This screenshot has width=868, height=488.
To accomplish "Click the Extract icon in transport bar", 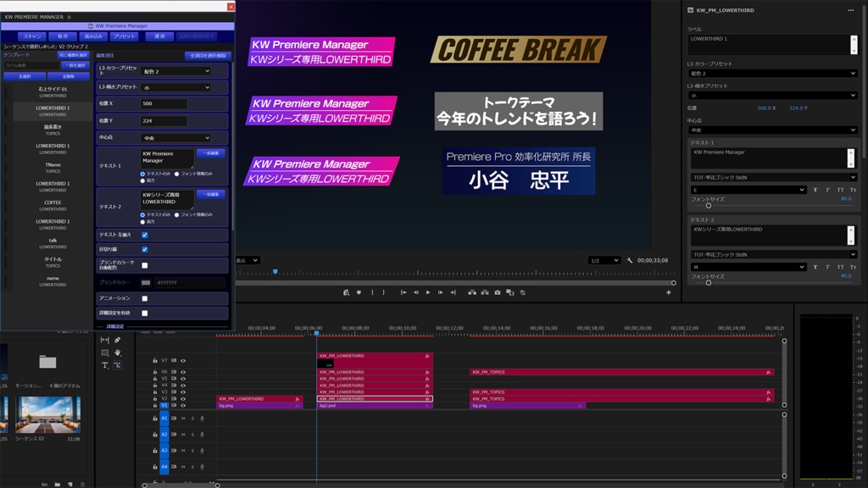I will coord(484,292).
